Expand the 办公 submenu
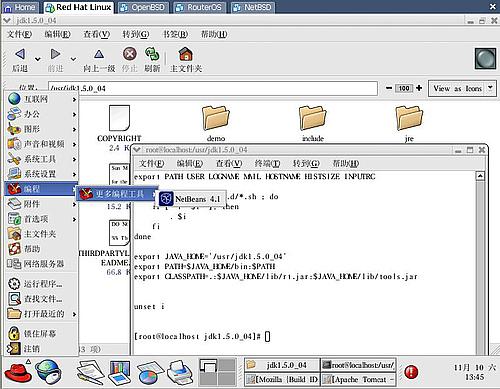 (42, 114)
